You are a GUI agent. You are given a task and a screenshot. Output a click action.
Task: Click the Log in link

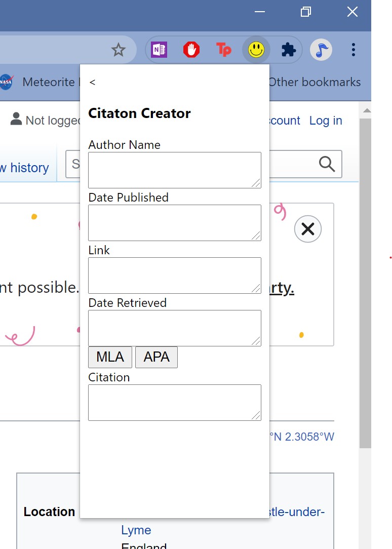point(326,121)
